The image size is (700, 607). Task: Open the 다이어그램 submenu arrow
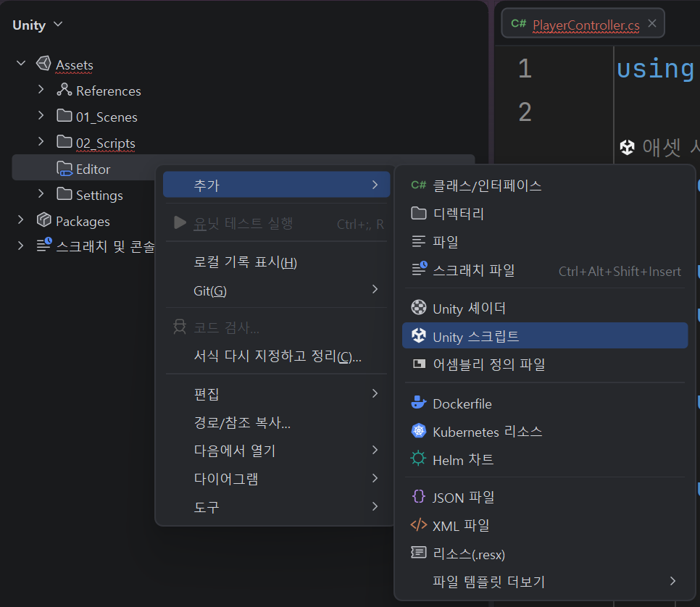[x=375, y=478]
